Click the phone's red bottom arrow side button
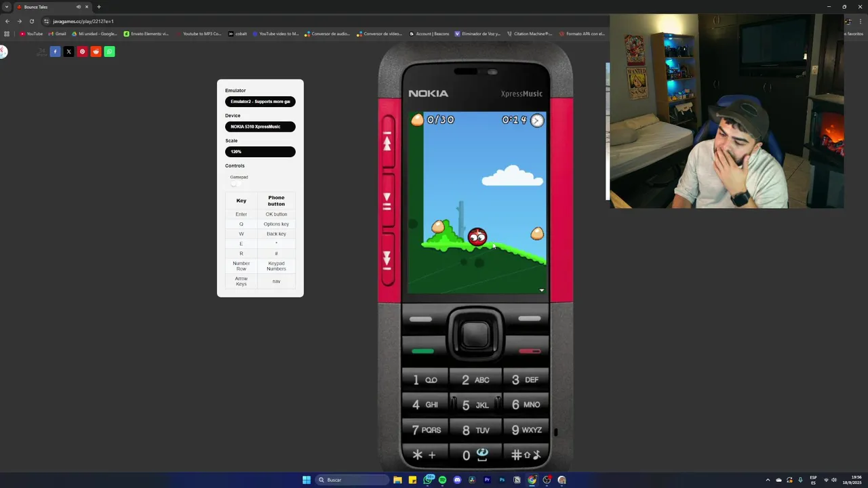Image resolution: width=868 pixels, height=488 pixels. point(388,258)
